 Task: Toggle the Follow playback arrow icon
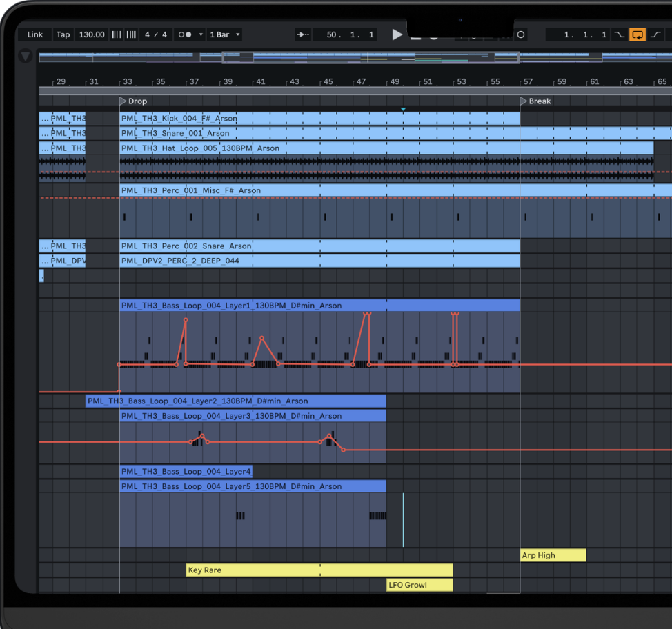pyautogui.click(x=302, y=34)
